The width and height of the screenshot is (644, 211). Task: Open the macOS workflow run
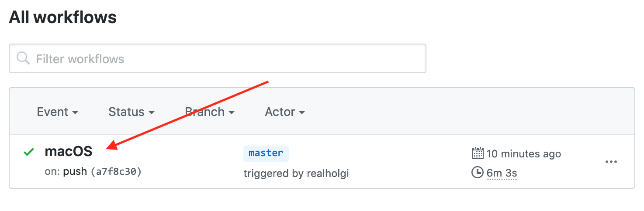coord(69,152)
